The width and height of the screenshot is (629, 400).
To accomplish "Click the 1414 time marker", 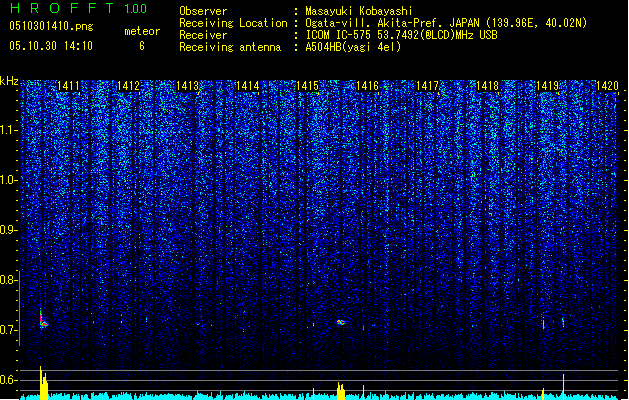I will coord(248,86).
